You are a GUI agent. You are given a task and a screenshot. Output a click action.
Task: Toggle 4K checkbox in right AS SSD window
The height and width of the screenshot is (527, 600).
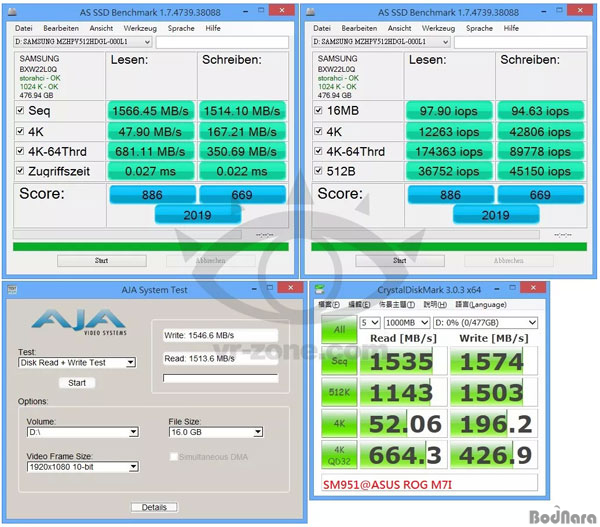318,131
